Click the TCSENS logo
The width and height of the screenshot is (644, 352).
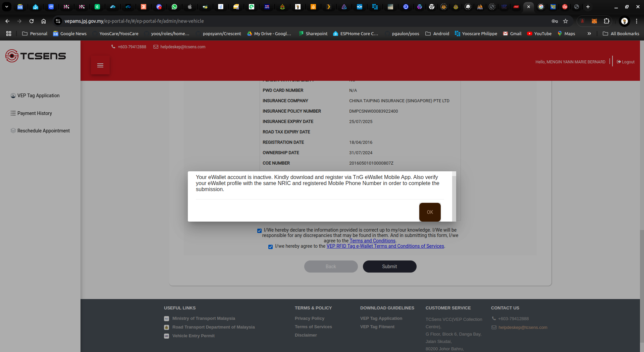(x=36, y=56)
